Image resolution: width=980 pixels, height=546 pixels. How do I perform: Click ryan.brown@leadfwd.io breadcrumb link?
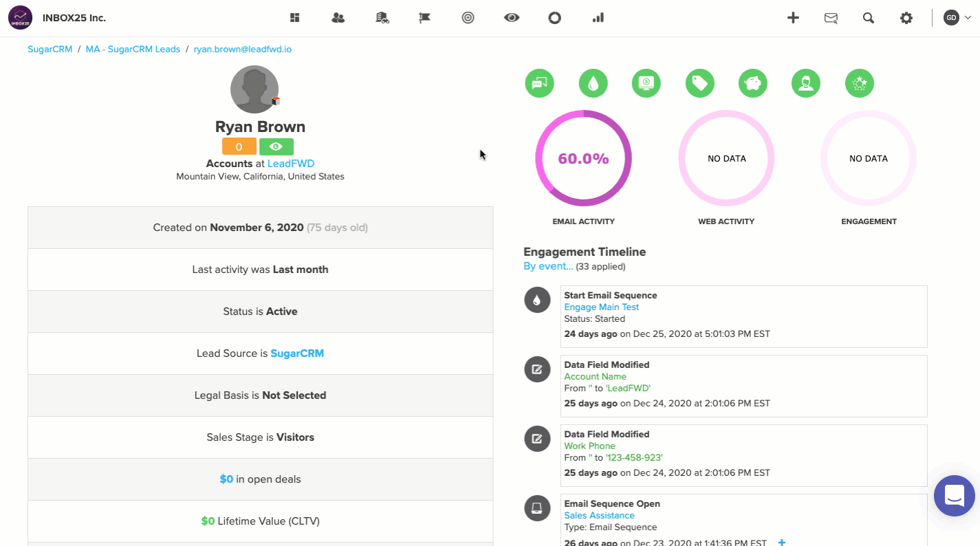pos(242,50)
